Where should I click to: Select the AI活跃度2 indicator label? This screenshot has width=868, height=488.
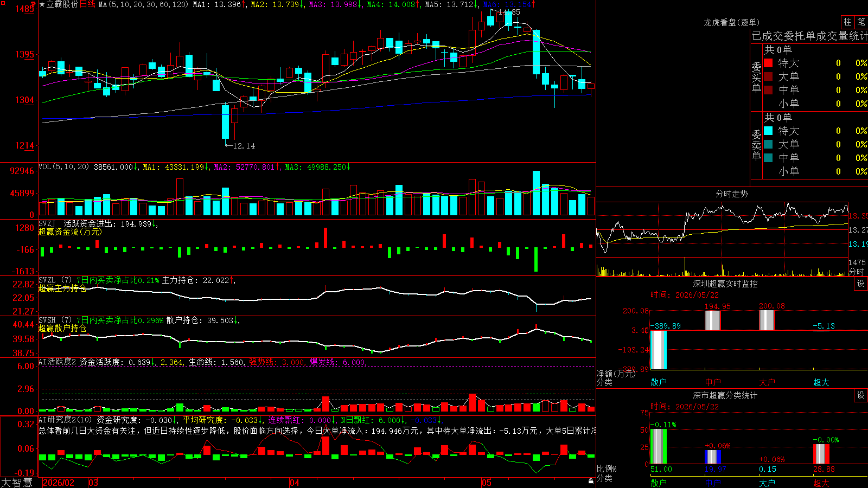pos(58,362)
